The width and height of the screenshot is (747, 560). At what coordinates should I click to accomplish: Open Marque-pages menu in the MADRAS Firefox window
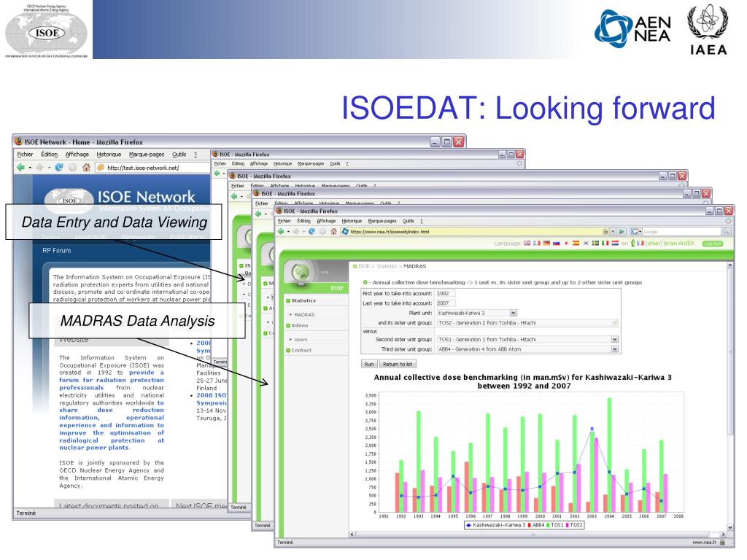382,221
